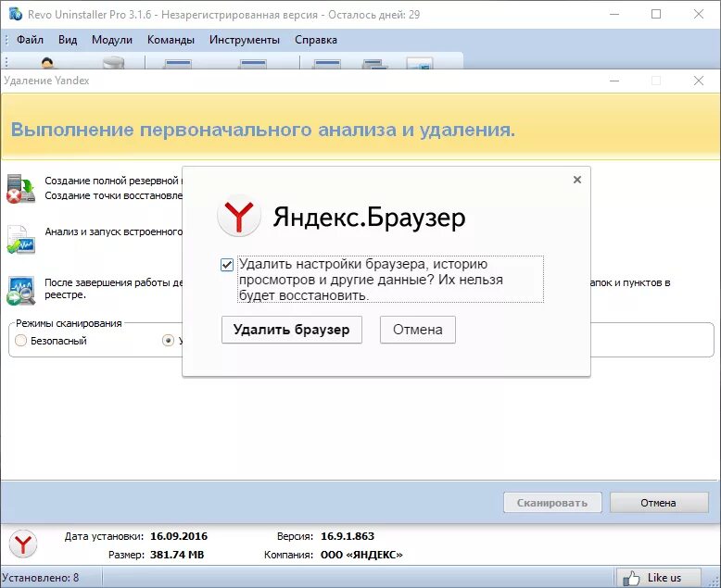Image resolution: width=721 pixels, height=588 pixels.
Task: Click the Сканировать button
Action: click(552, 503)
